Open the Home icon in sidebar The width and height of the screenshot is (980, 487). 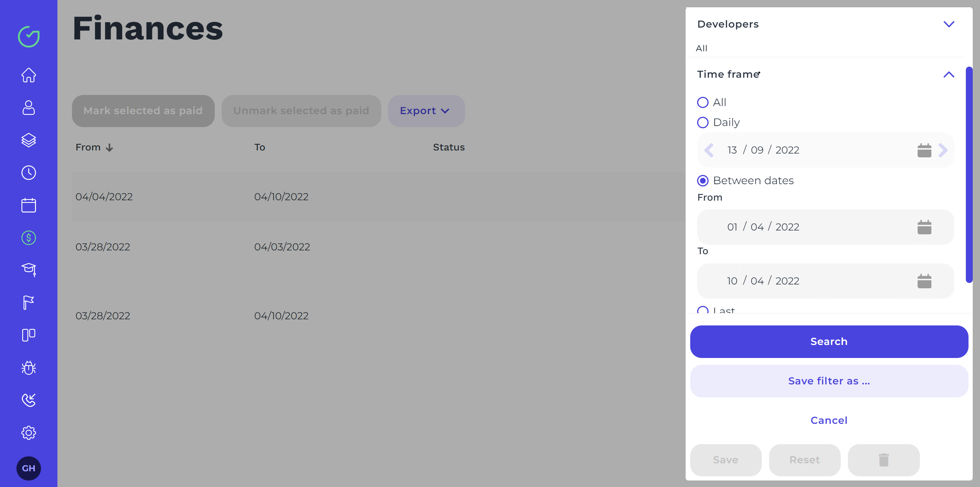pos(29,75)
